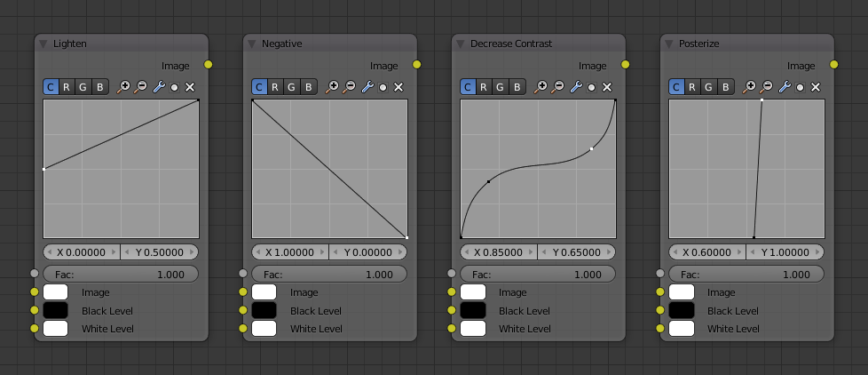Open White Level color swatch in Negative node
This screenshot has height=375, width=868.
pos(264,329)
